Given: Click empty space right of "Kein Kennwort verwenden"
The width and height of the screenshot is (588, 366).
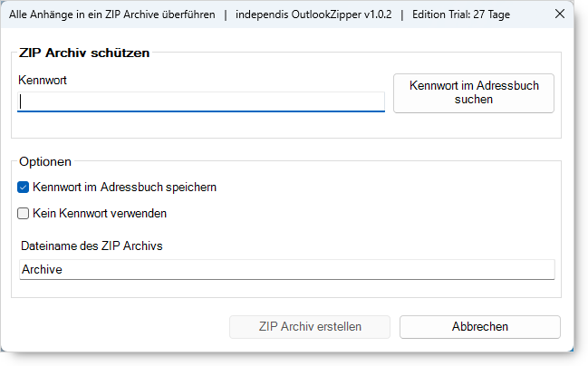Looking at the screenshot, I should click(362, 214).
